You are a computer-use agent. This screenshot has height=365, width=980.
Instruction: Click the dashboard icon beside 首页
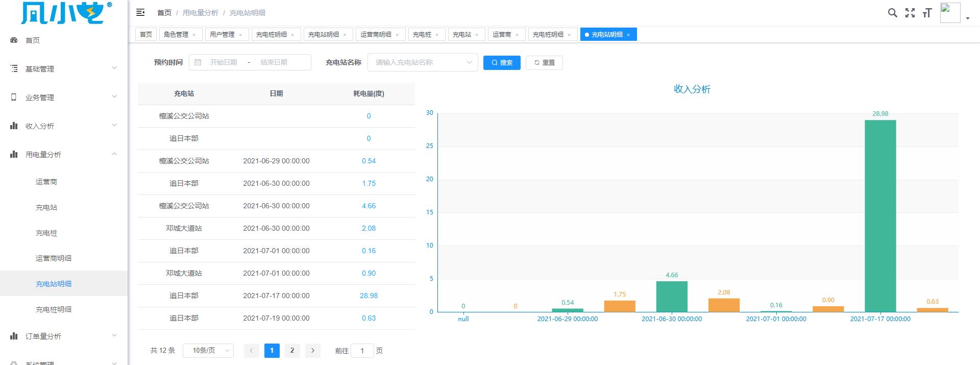tap(14, 40)
